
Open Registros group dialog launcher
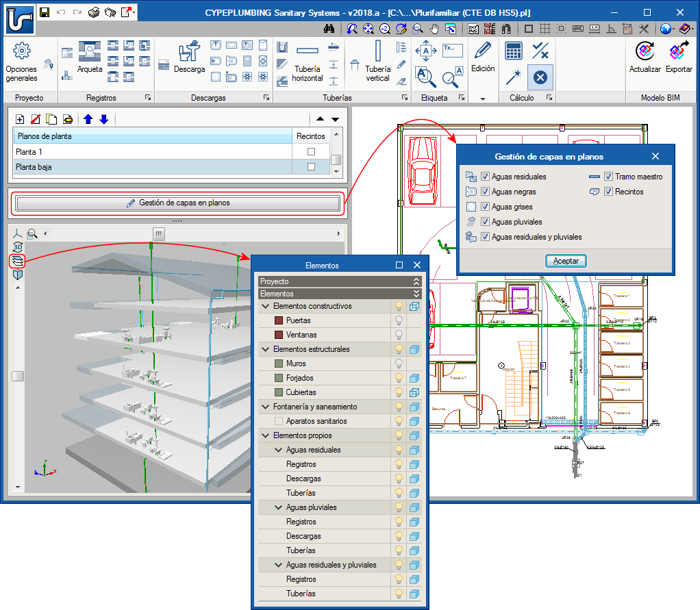148,97
